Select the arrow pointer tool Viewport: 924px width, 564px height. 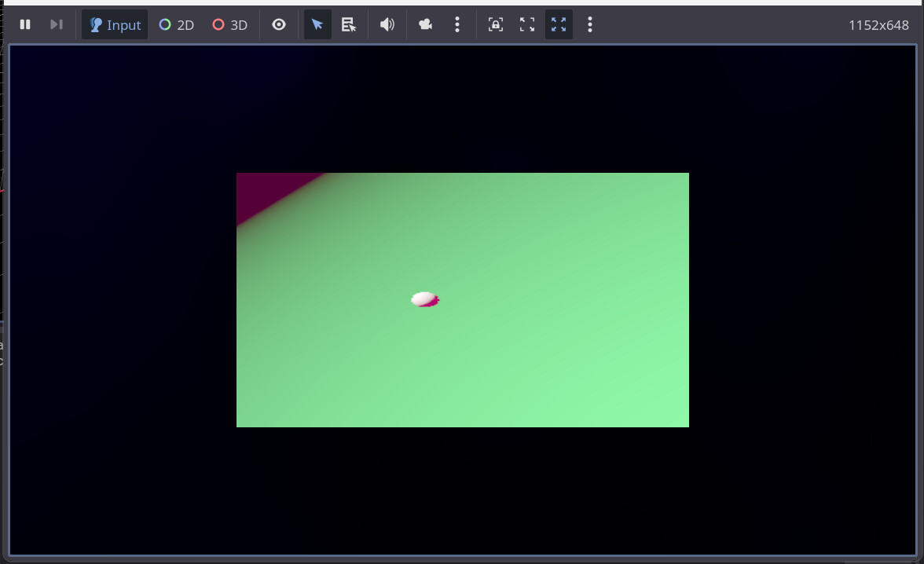317,24
